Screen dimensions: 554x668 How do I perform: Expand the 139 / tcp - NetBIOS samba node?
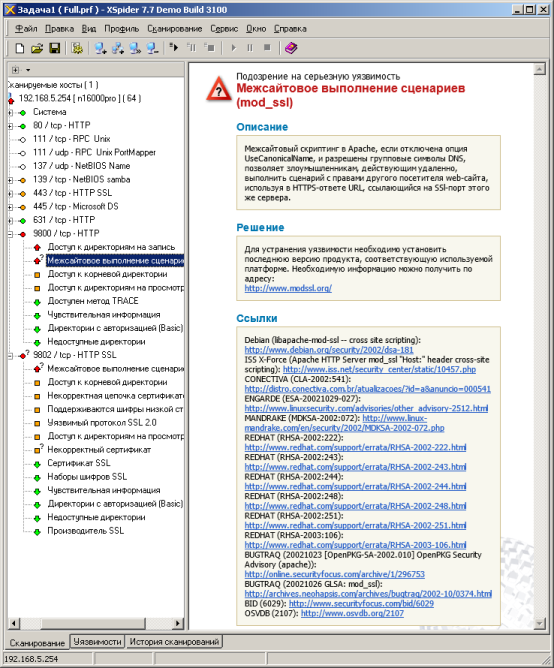tap(10, 180)
